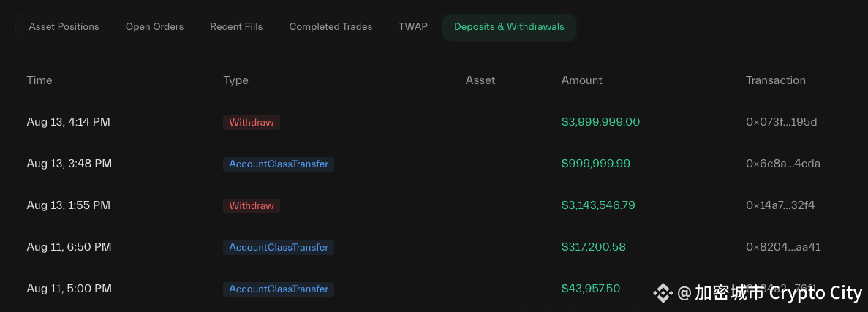868x312 pixels.
Task: Click the Withdraw badge at 1:55 PM
Action: pyautogui.click(x=252, y=206)
